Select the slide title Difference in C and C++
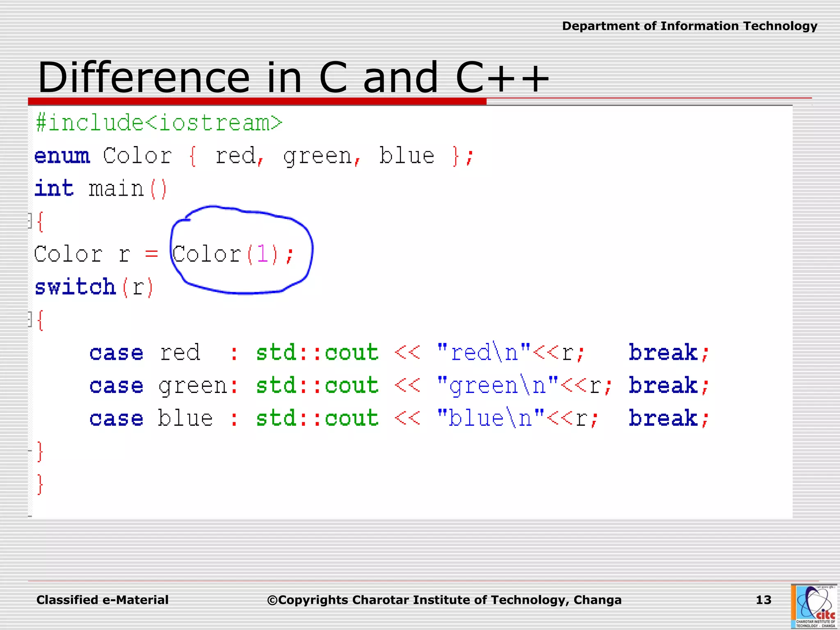Viewport: 840px width, 630px height. [293, 77]
